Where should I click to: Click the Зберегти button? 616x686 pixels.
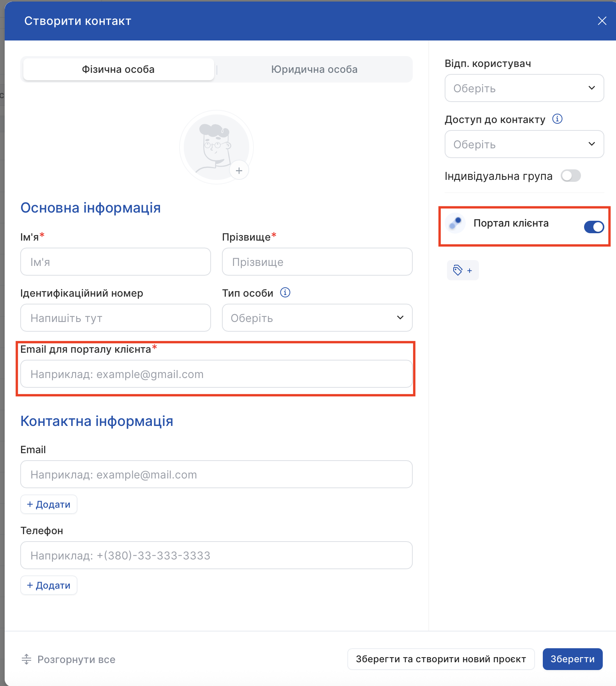point(572,659)
